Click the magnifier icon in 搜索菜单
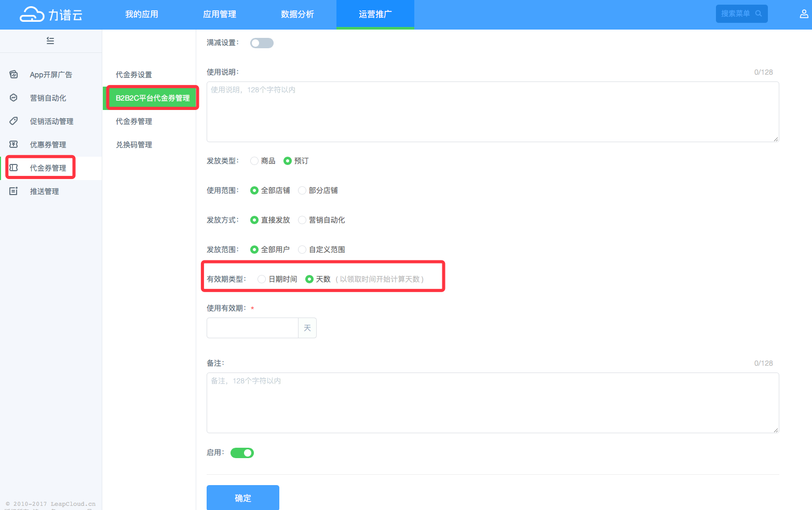The height and width of the screenshot is (510, 812). click(759, 13)
